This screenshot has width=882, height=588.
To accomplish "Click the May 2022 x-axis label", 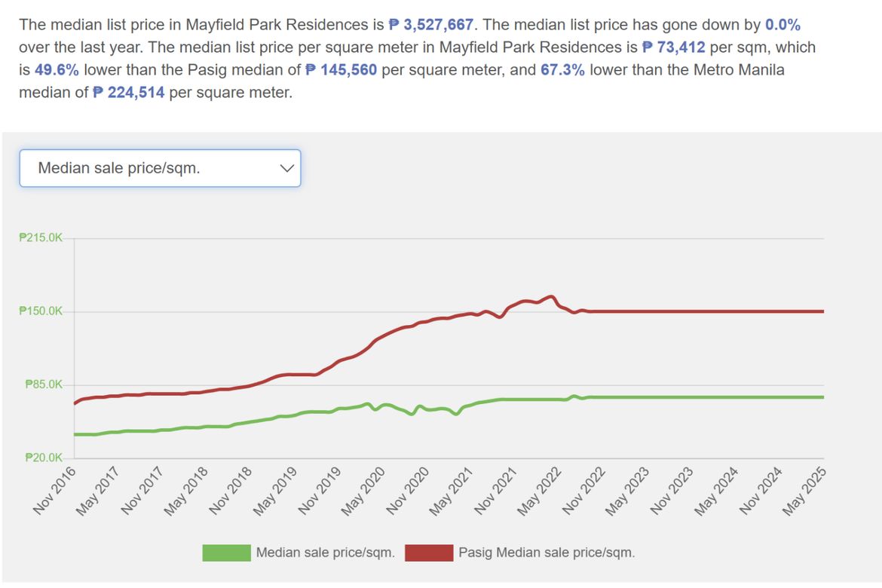I will point(539,491).
